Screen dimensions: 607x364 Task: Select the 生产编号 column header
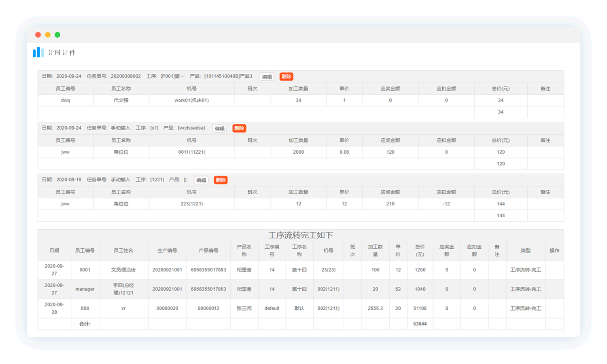(167, 251)
